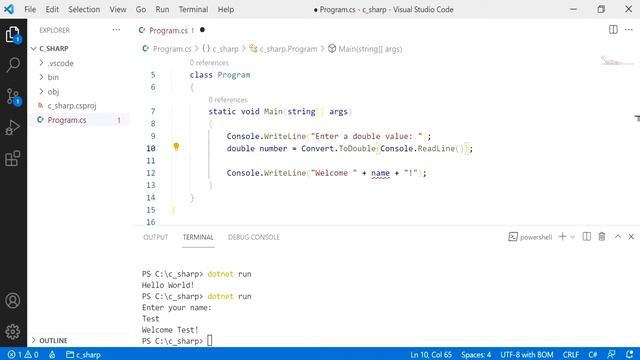Click line number 10 in the gutter
The width and height of the screenshot is (640, 360).
(x=151, y=149)
